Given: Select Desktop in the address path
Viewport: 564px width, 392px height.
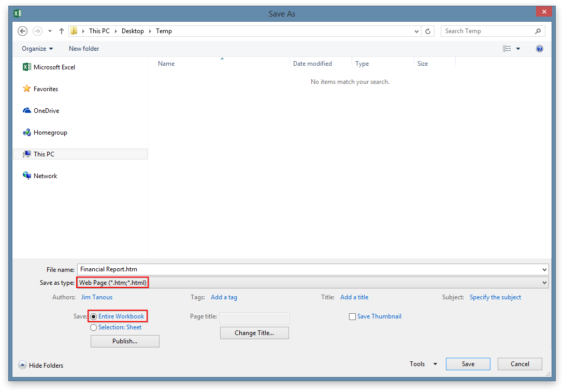Looking at the screenshot, I should [133, 31].
